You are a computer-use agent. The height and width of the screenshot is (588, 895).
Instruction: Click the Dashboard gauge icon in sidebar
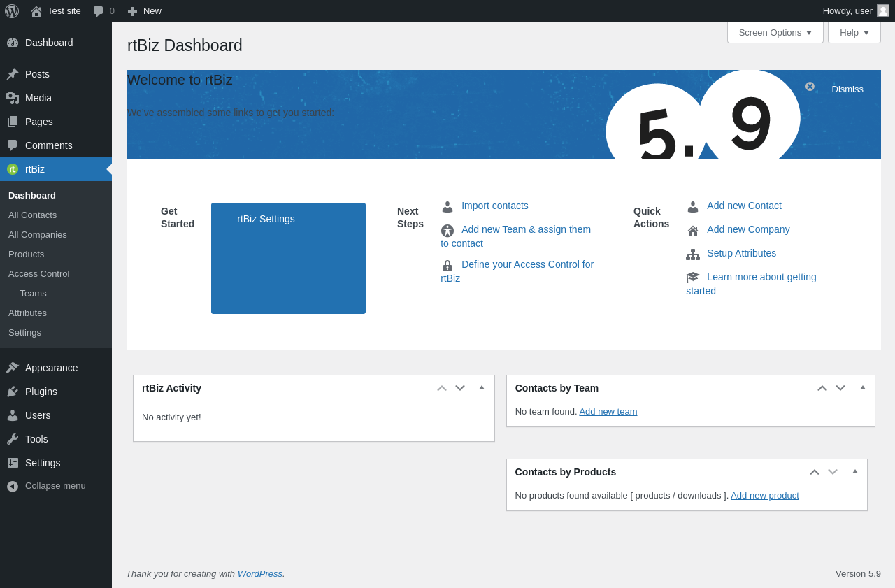click(13, 43)
